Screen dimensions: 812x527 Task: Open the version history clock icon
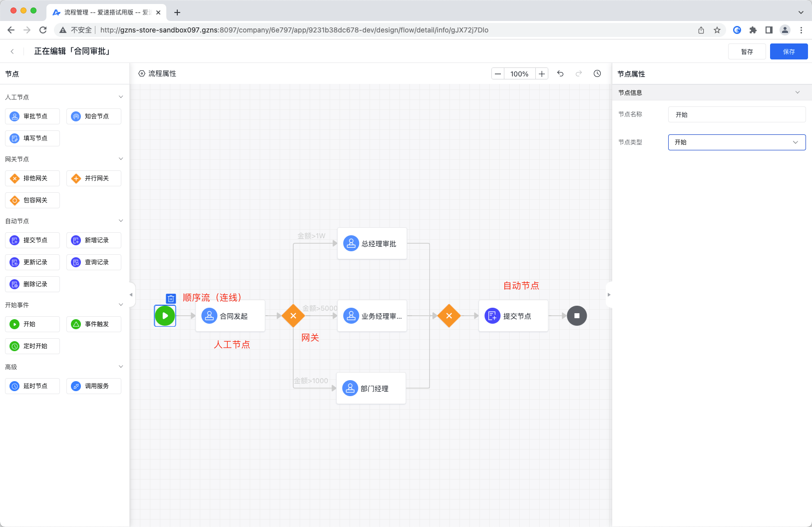click(x=597, y=73)
